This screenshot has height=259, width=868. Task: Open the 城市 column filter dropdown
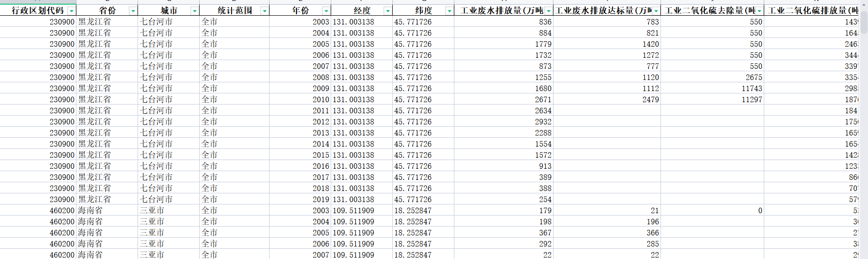pyautogui.click(x=195, y=11)
